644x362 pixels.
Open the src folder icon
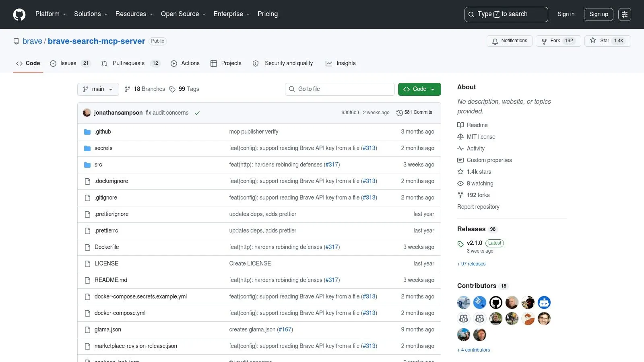[x=87, y=165]
